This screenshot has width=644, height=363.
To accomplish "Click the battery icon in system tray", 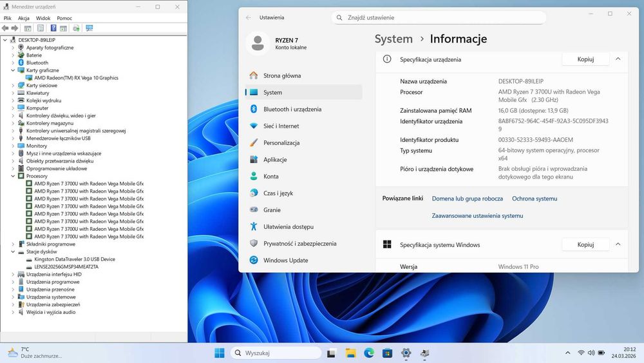I will point(601,353).
